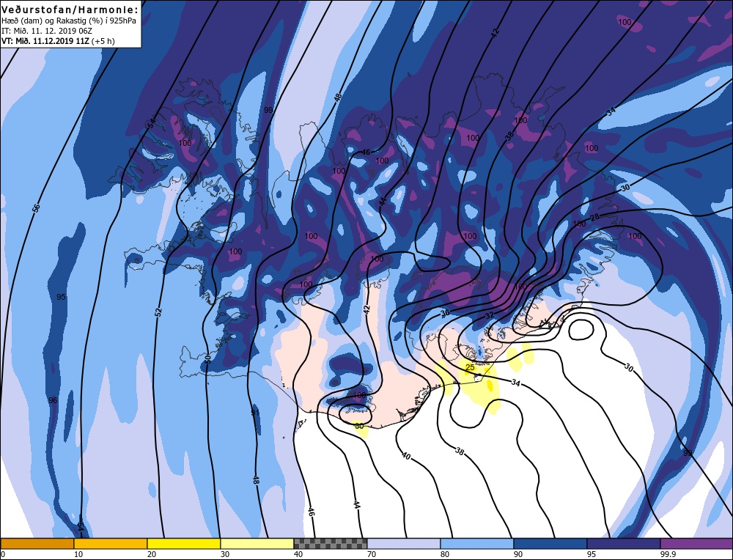Click the '36' contour label
The image size is (733, 560).
coord(445,313)
